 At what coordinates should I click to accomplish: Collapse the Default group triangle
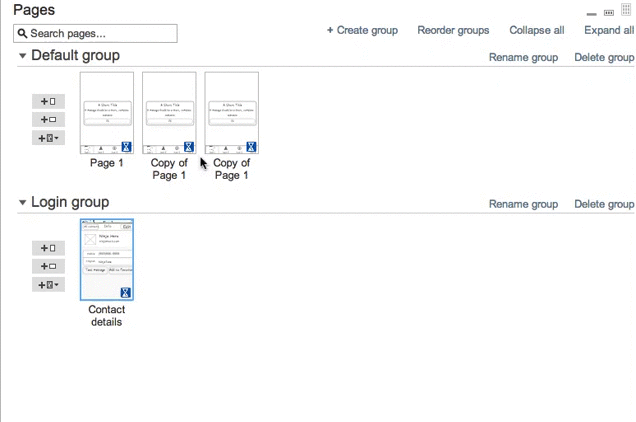point(23,56)
